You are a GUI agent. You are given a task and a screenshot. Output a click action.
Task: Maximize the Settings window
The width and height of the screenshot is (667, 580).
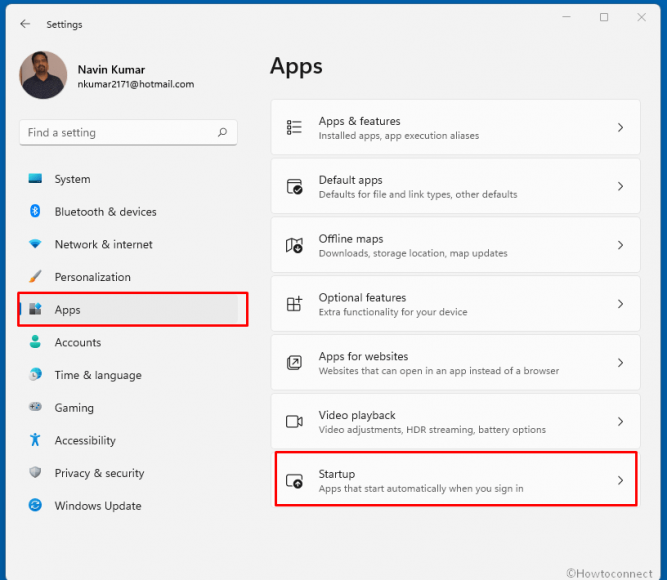[x=604, y=17]
